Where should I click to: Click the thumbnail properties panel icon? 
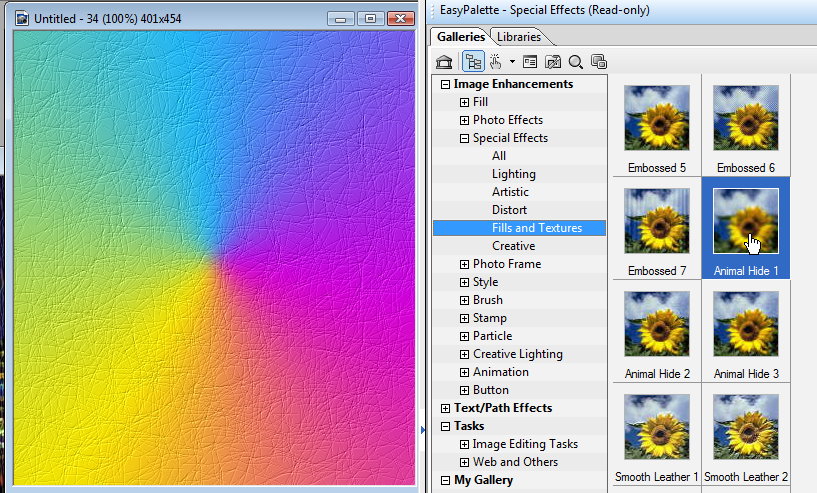(530, 62)
